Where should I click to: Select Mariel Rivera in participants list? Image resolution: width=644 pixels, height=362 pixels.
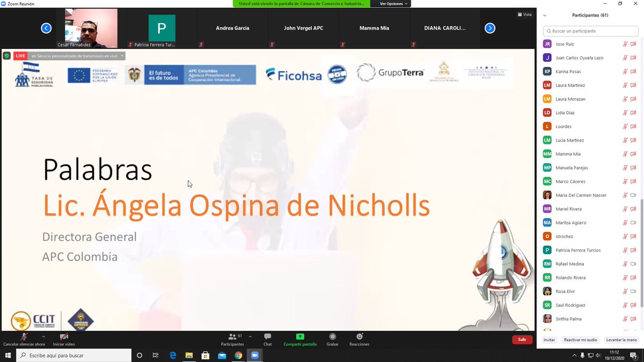point(590,209)
